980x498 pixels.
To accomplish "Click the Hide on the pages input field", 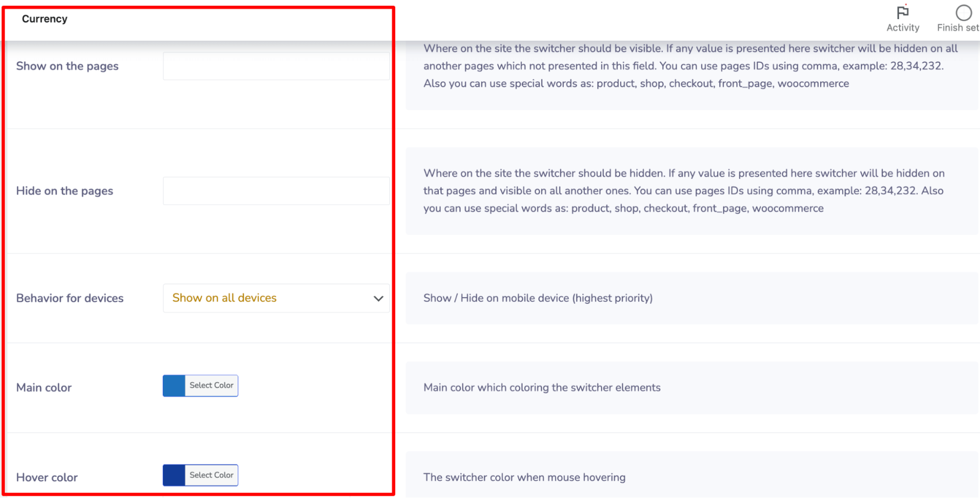I will pos(276,191).
